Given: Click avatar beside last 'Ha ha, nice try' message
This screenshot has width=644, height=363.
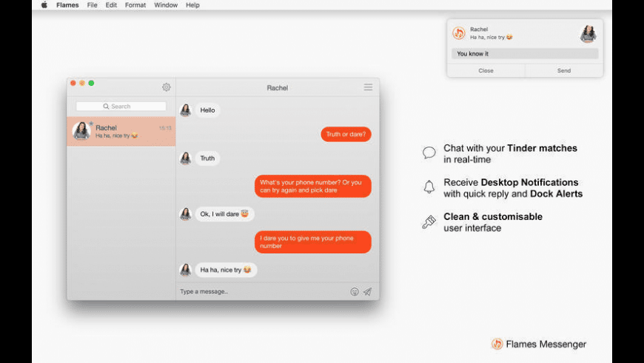Looking at the screenshot, I should click(x=186, y=270).
